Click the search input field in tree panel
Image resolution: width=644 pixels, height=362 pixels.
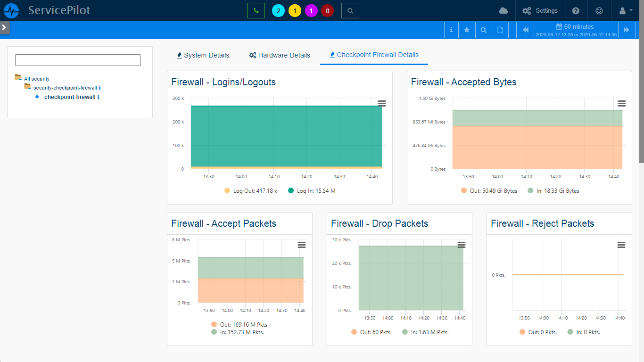point(78,60)
